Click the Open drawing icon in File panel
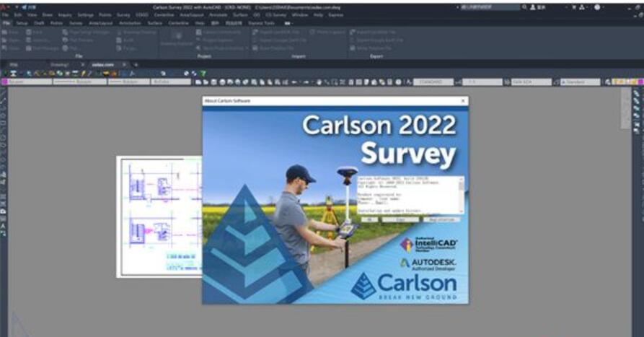 (x=4, y=40)
